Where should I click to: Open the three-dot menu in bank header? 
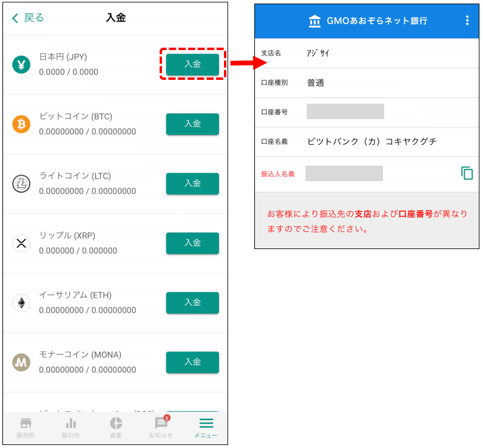(468, 20)
